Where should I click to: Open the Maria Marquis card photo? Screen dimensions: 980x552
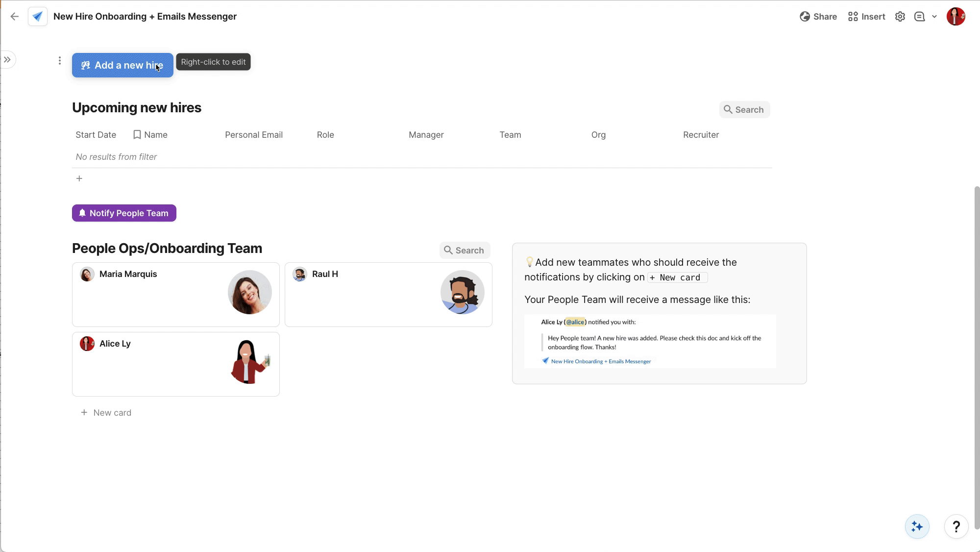250,292
